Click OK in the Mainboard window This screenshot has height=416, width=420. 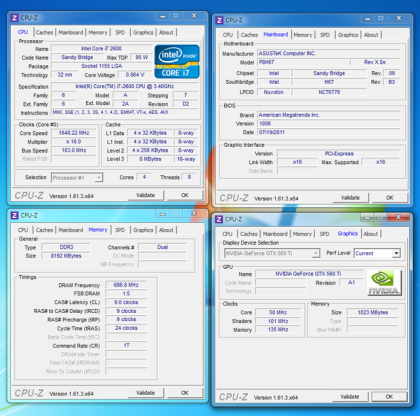pyautogui.click(x=389, y=198)
